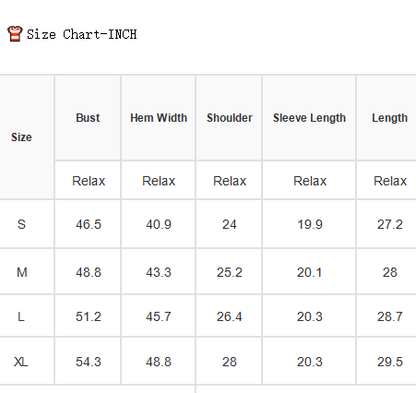
Task: Select the S size row label
Action: (21, 224)
